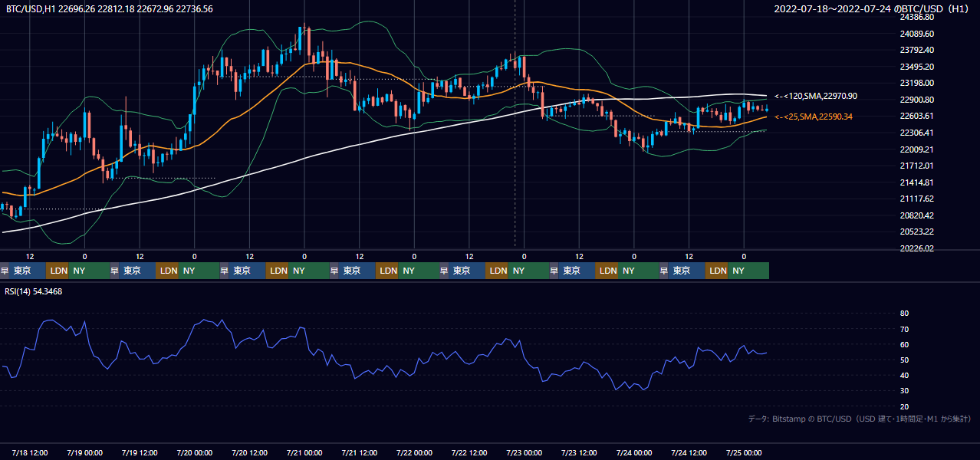Select the 7/23 12:00 date label
Viewport: 980px width, 460px height.
pyautogui.click(x=580, y=452)
